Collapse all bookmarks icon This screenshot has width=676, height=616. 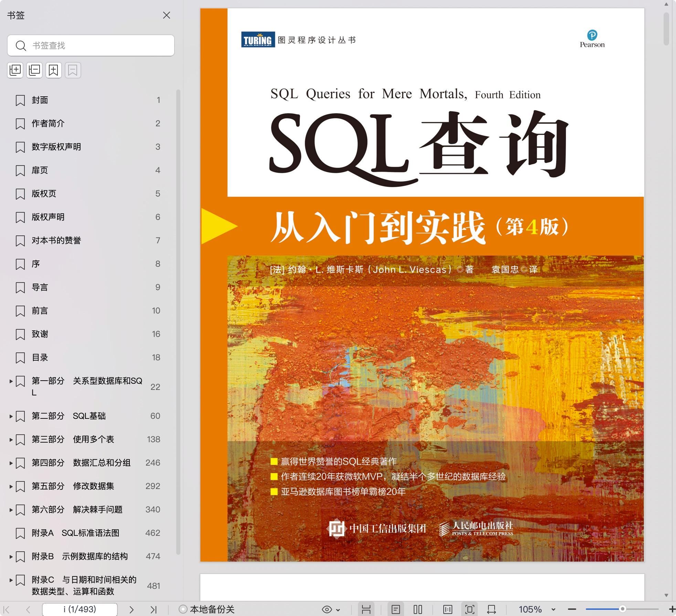[x=34, y=70]
